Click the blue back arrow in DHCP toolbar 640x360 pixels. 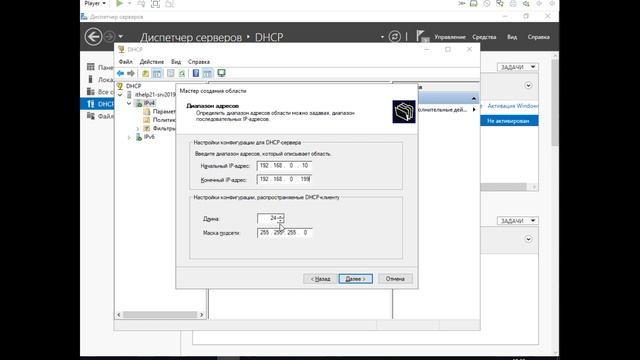[120, 73]
